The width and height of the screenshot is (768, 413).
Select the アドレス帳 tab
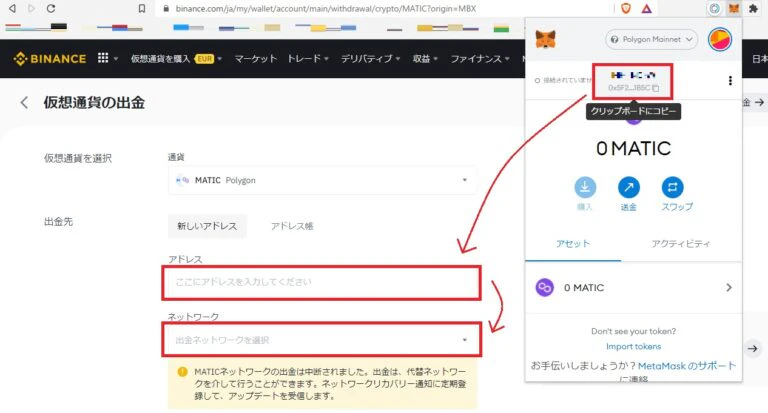pyautogui.click(x=292, y=226)
